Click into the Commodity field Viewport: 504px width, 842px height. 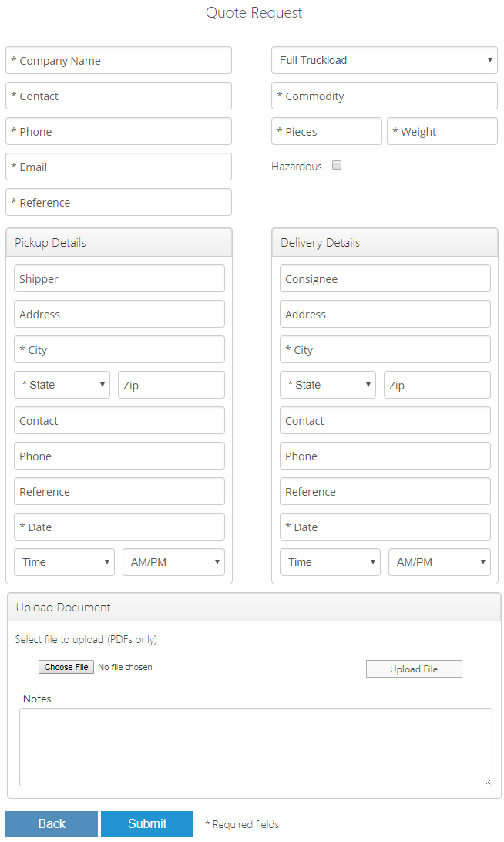point(385,96)
